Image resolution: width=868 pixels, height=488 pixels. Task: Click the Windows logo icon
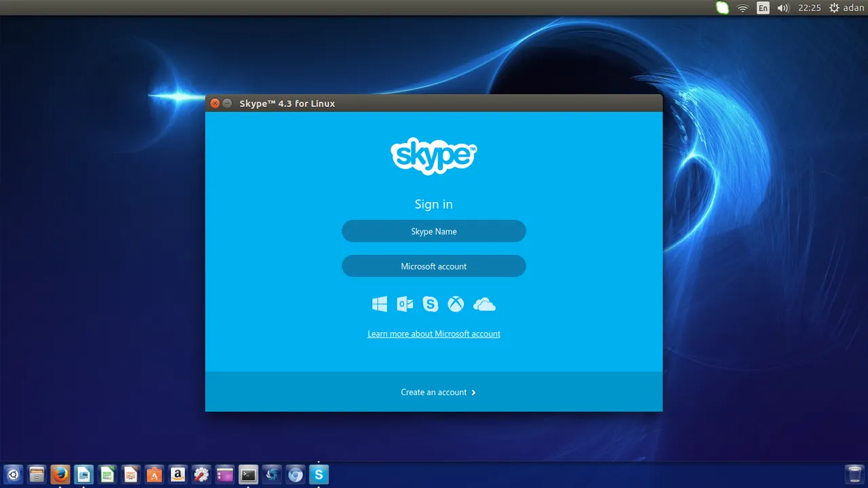[x=380, y=304]
